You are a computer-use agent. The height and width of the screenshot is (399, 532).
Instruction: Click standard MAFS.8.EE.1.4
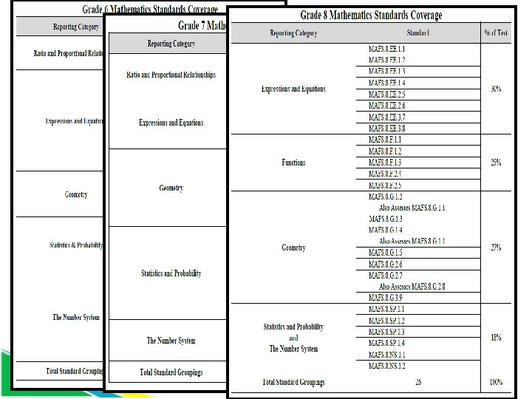pyautogui.click(x=386, y=83)
